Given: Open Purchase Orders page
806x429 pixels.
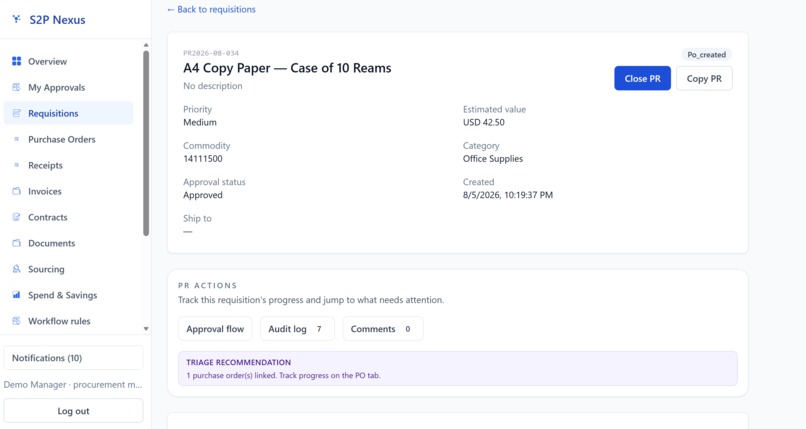Looking at the screenshot, I should point(68,139).
